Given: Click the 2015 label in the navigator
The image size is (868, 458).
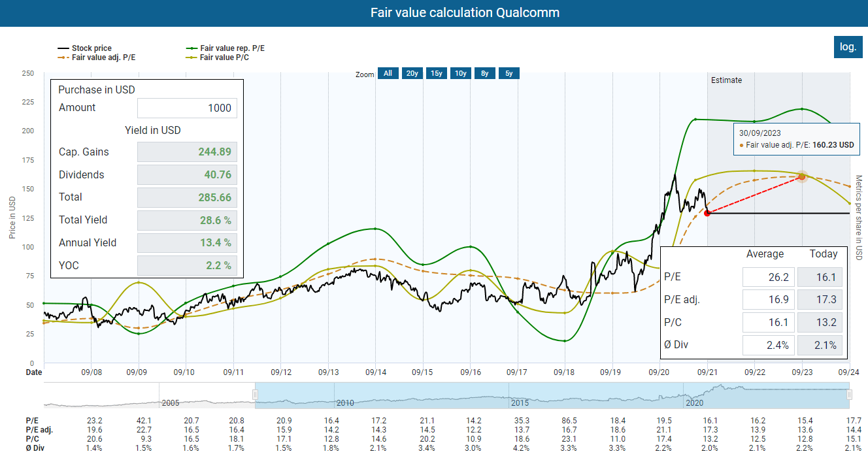Looking at the screenshot, I should (520, 403).
